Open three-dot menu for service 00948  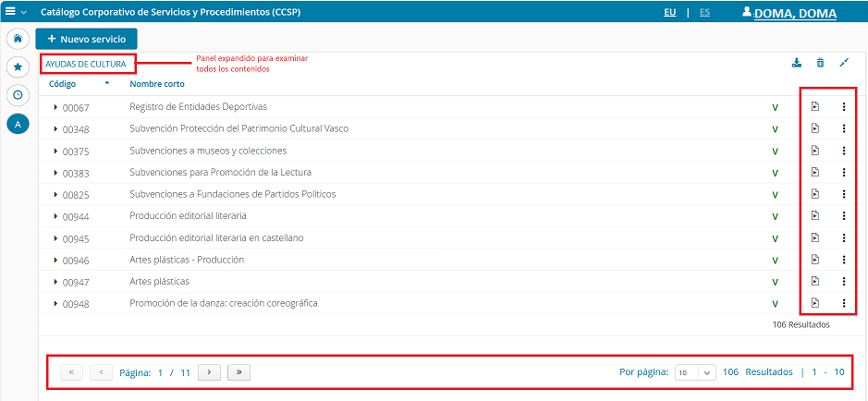point(843,303)
